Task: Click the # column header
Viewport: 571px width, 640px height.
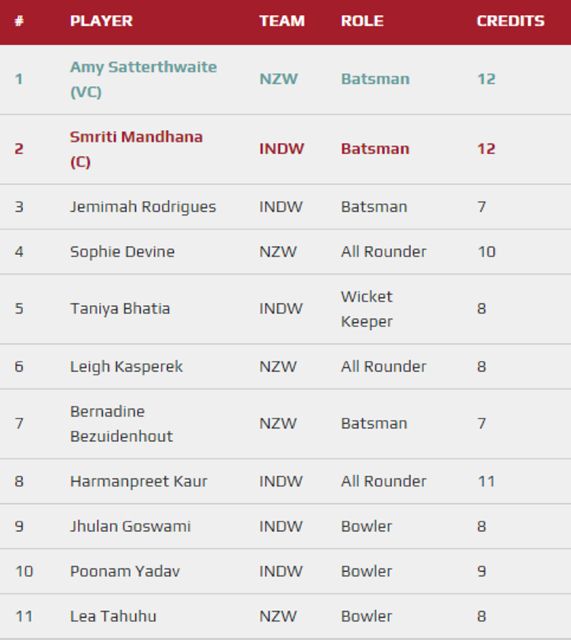Action: [x=19, y=21]
